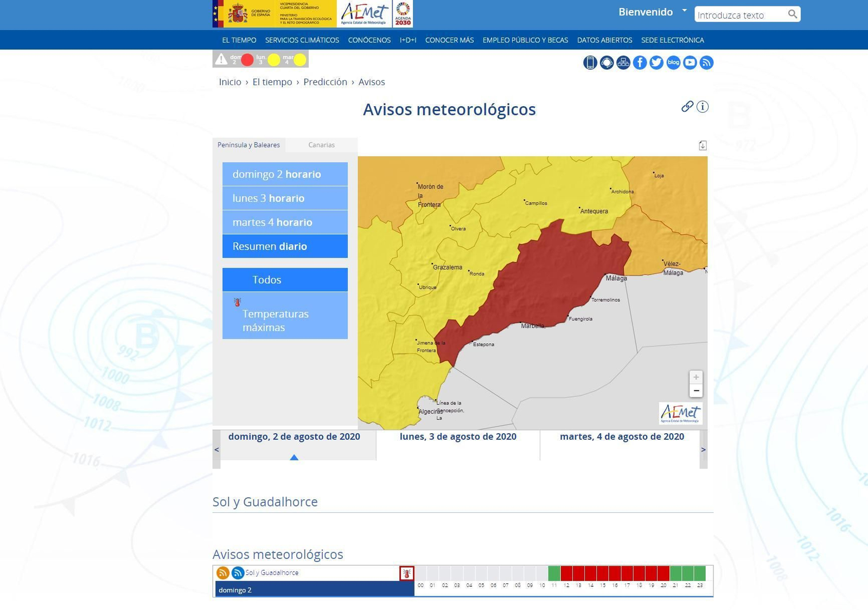Click the red thermometer warning icon in timeline
The width and height of the screenshot is (868, 610).
[407, 572]
